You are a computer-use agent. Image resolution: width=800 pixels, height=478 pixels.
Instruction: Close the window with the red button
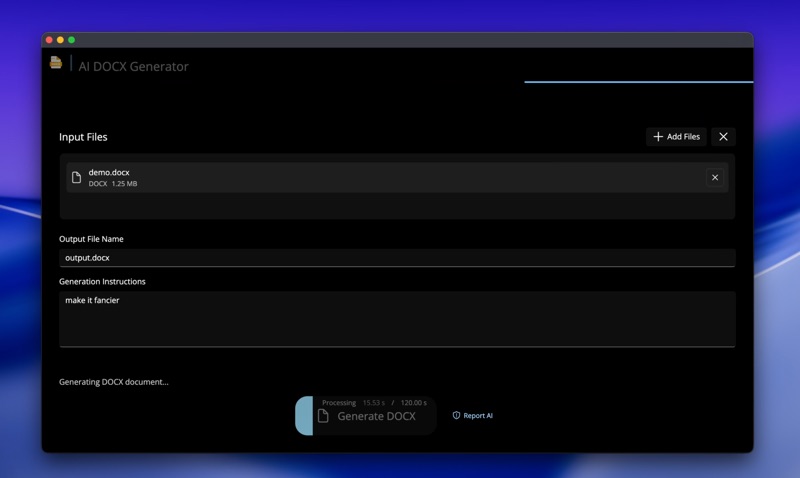[x=49, y=40]
